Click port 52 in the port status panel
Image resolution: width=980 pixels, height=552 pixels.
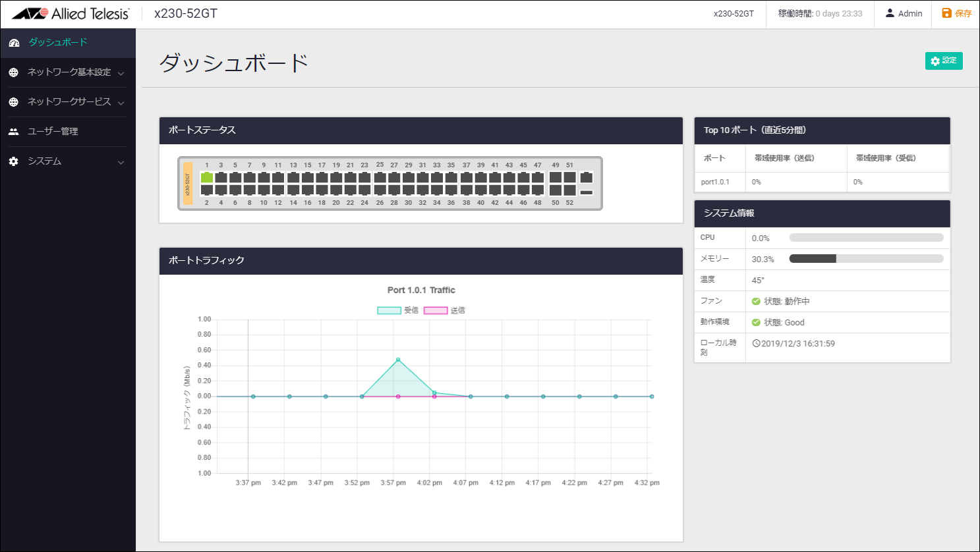(x=570, y=190)
